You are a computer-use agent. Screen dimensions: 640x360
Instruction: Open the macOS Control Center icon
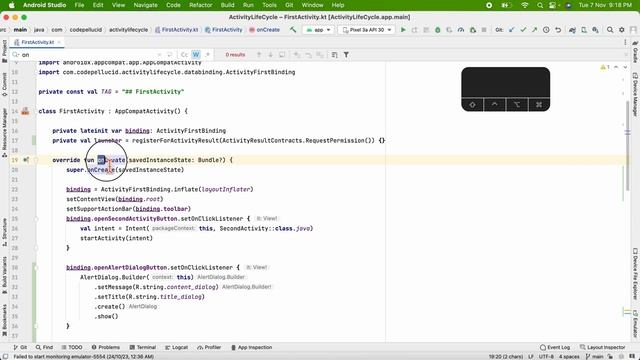click(552, 5)
